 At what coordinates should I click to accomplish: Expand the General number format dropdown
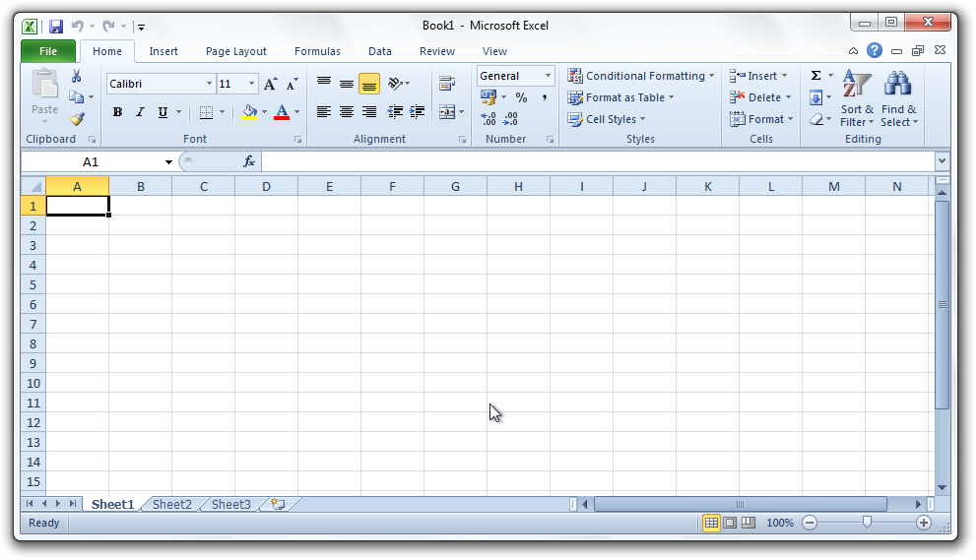[548, 76]
